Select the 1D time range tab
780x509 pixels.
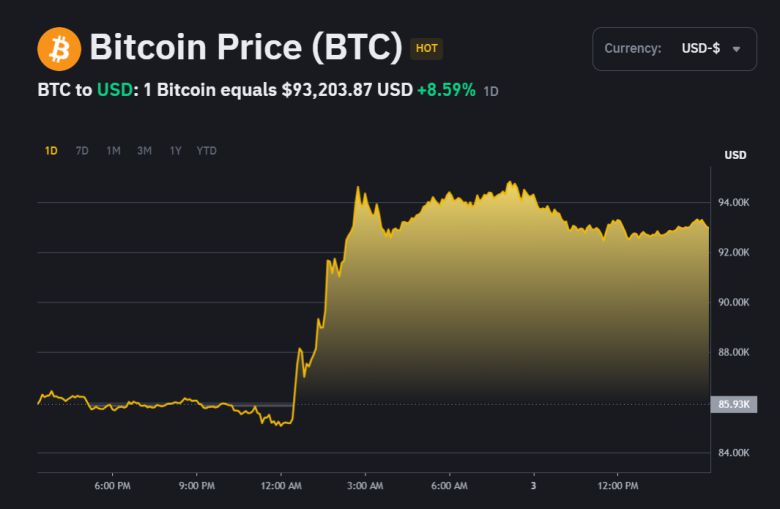(51, 151)
